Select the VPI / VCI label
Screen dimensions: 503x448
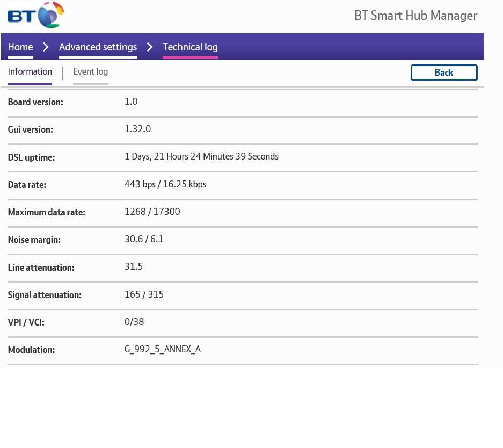tap(26, 322)
